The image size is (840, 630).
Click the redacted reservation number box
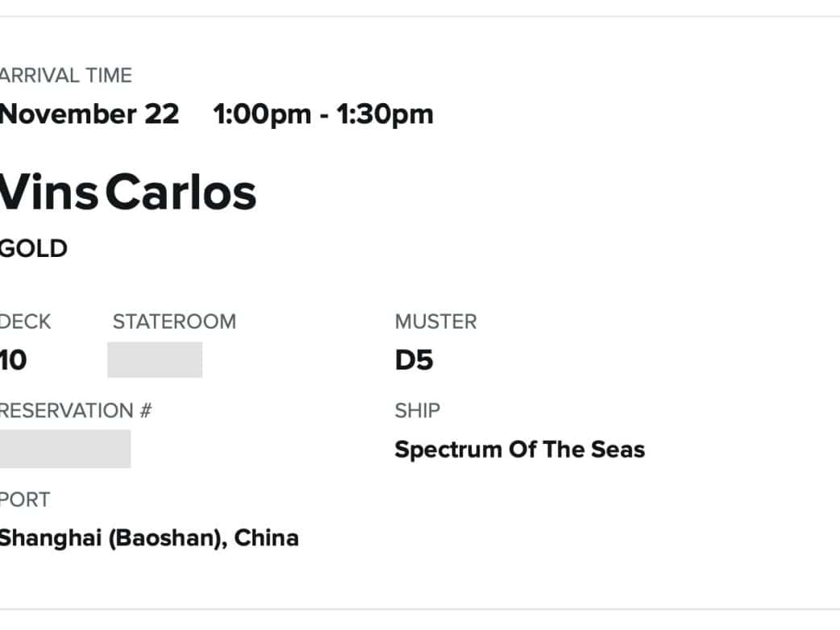[64, 449]
